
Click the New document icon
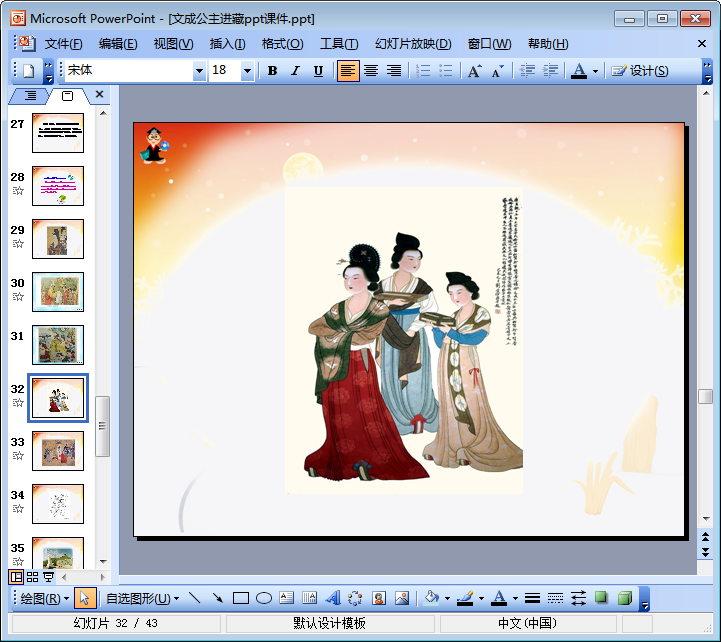pos(29,70)
